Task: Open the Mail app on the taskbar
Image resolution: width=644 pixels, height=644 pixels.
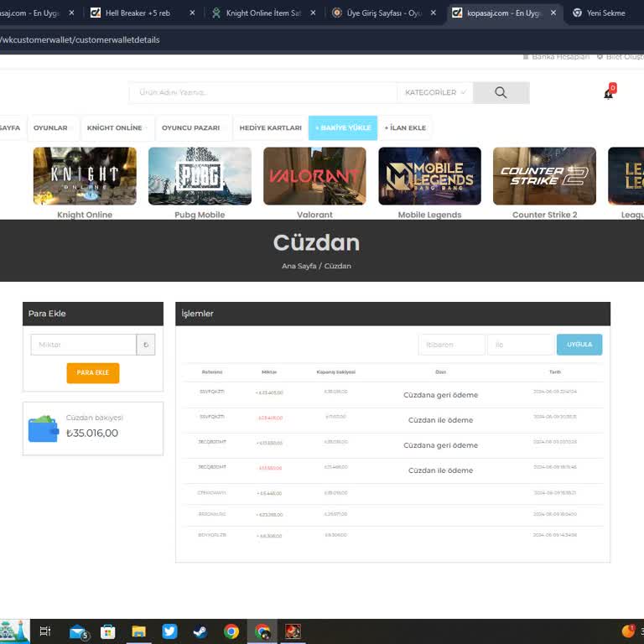Action: tap(79, 631)
